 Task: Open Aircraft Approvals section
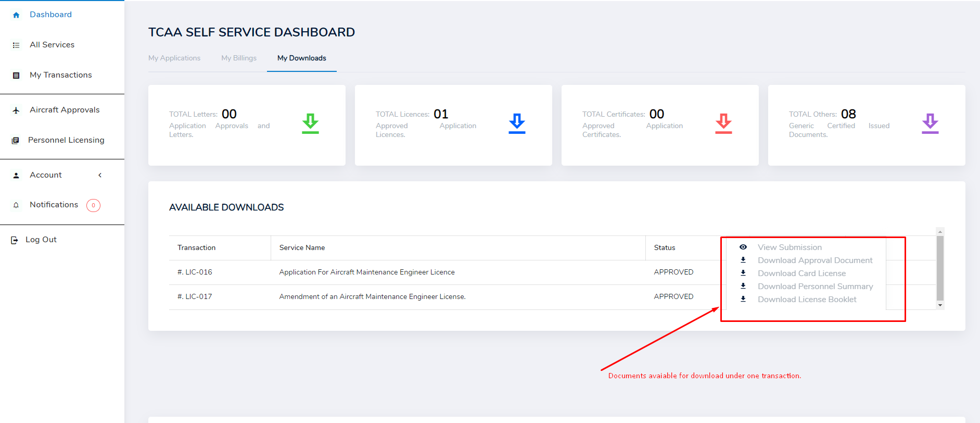click(x=65, y=110)
